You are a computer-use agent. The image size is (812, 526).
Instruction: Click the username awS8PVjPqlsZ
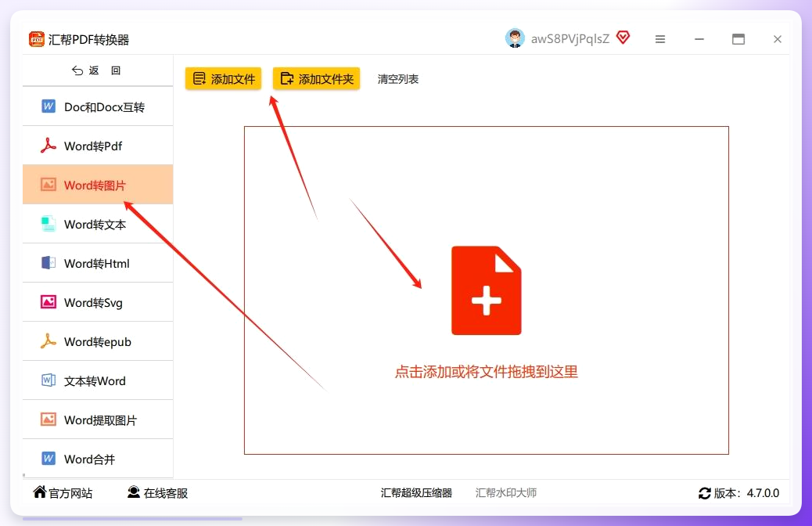click(570, 39)
